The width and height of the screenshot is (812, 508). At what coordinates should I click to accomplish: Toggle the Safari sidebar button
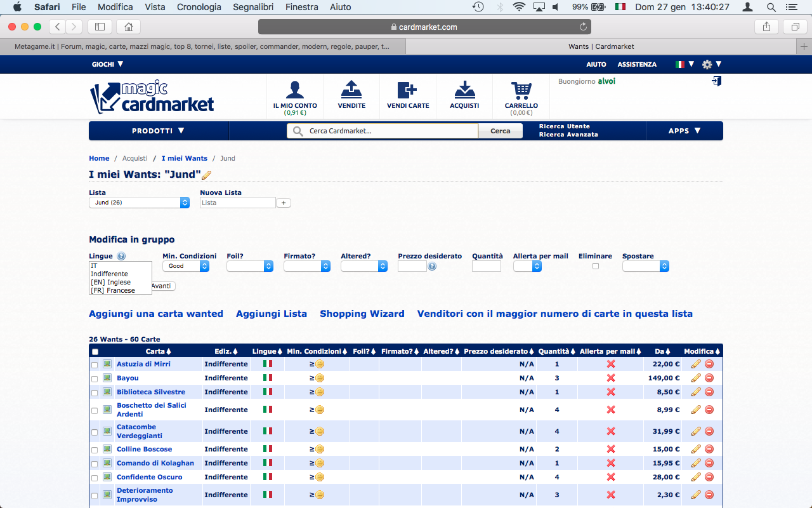[x=100, y=27]
